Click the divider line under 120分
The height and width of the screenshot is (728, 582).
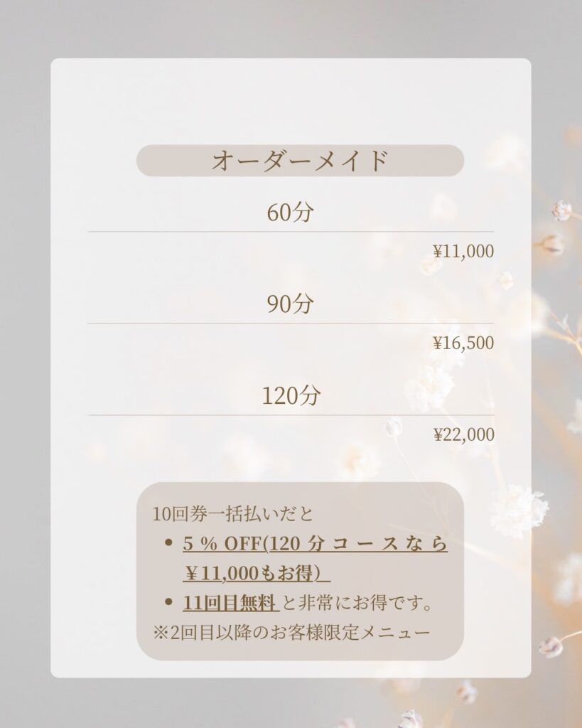pos(290,415)
